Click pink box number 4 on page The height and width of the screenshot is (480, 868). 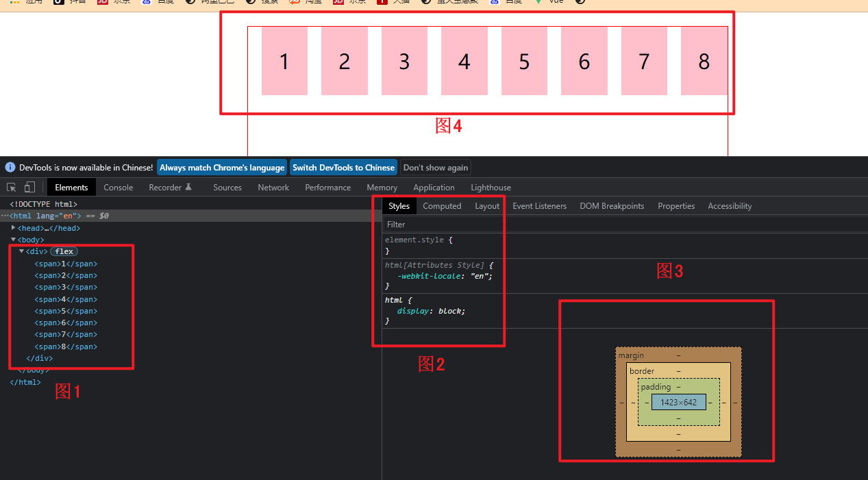[x=464, y=61]
